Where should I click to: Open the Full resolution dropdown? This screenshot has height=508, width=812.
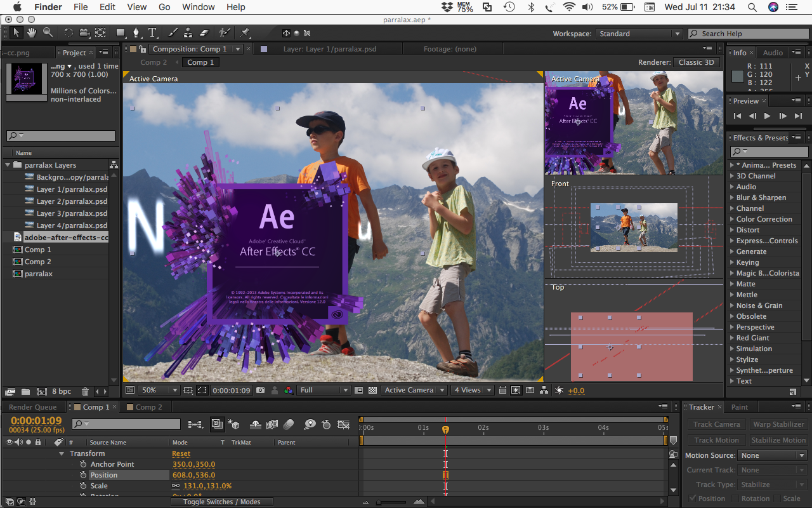click(x=324, y=390)
